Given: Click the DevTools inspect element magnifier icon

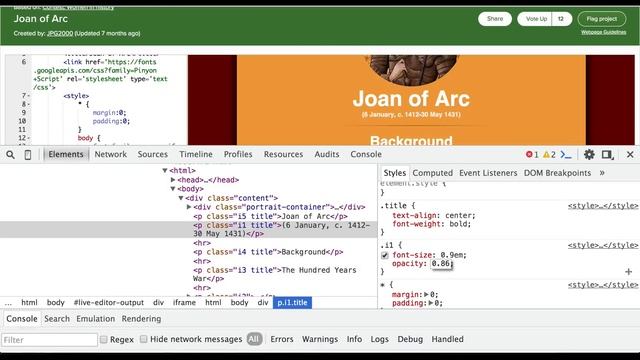Looking at the screenshot, I should click(11, 155).
